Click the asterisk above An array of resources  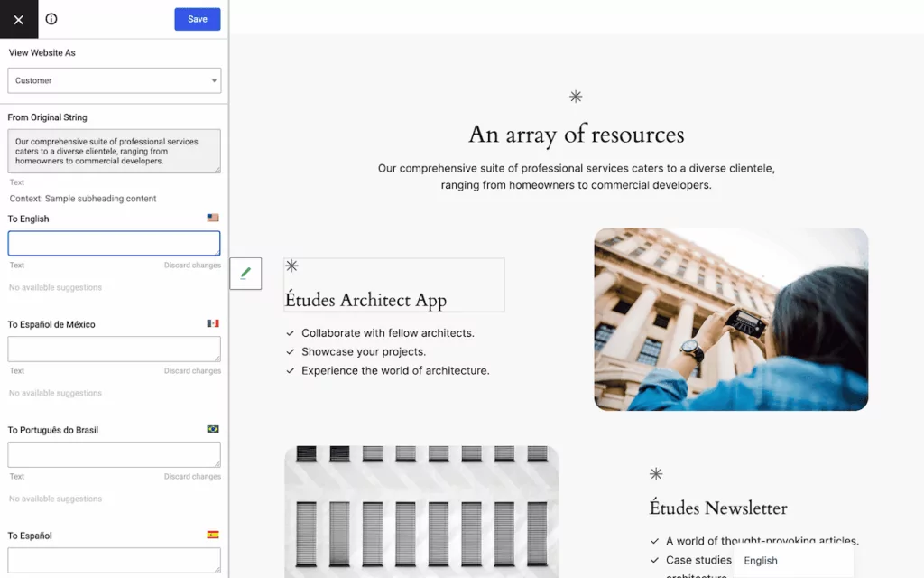576,97
